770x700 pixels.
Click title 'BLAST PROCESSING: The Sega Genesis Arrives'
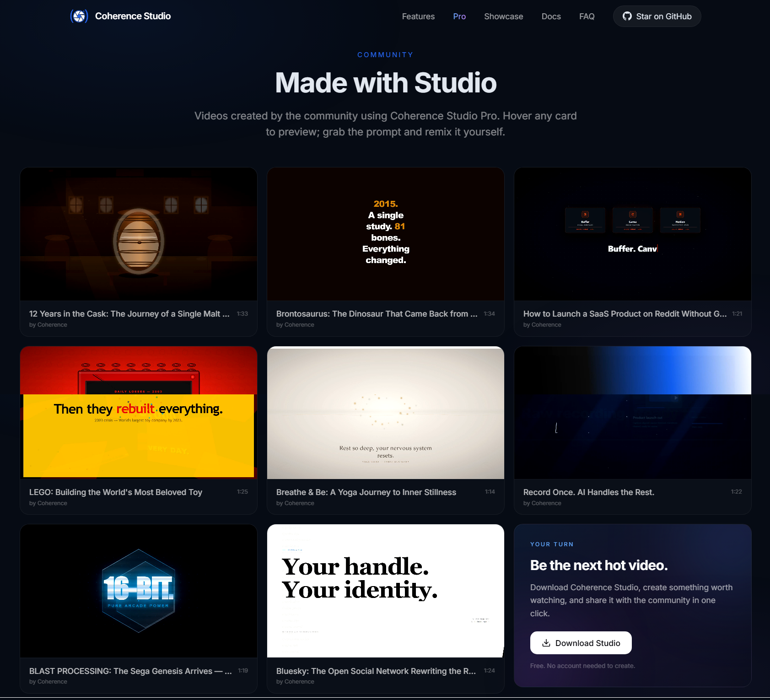(x=130, y=671)
